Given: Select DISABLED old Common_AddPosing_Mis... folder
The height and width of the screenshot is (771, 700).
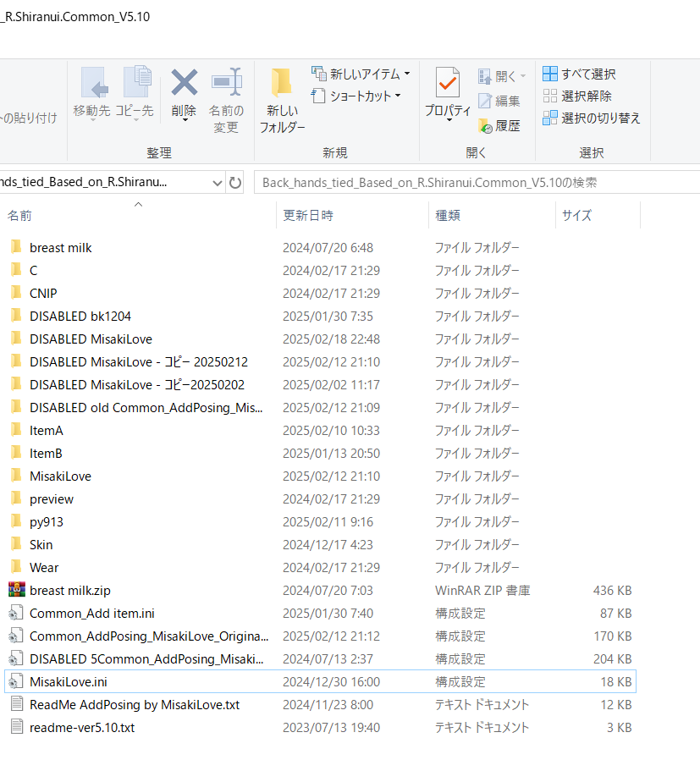Looking at the screenshot, I should tap(146, 408).
